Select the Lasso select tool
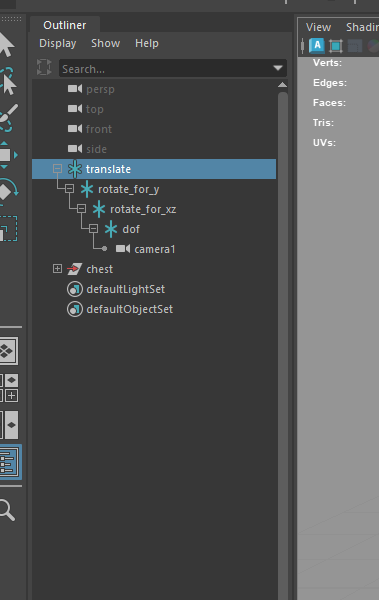379x600 pixels. tap(8, 81)
